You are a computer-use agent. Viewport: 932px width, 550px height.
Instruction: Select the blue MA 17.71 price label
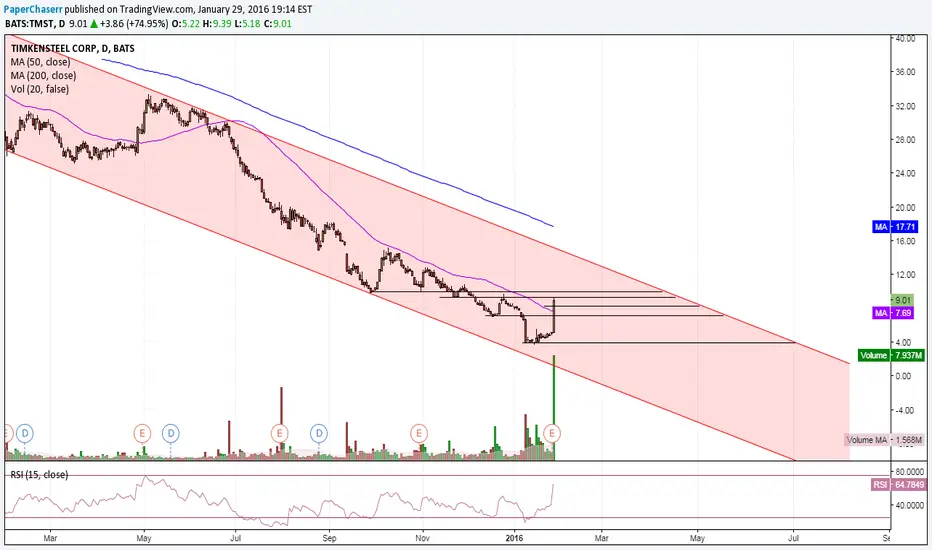click(x=895, y=227)
